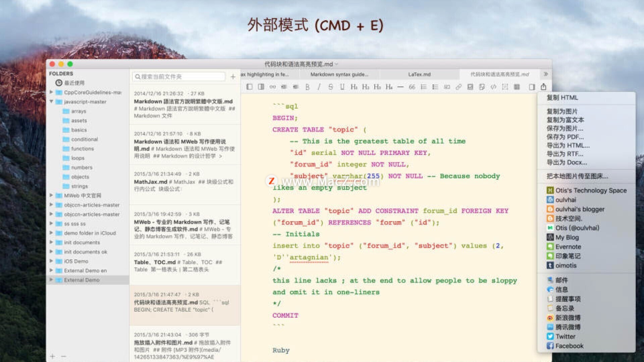Toggle the left sidebar layout icon
Viewport: 644px width, 362px height.
pyautogui.click(x=249, y=87)
